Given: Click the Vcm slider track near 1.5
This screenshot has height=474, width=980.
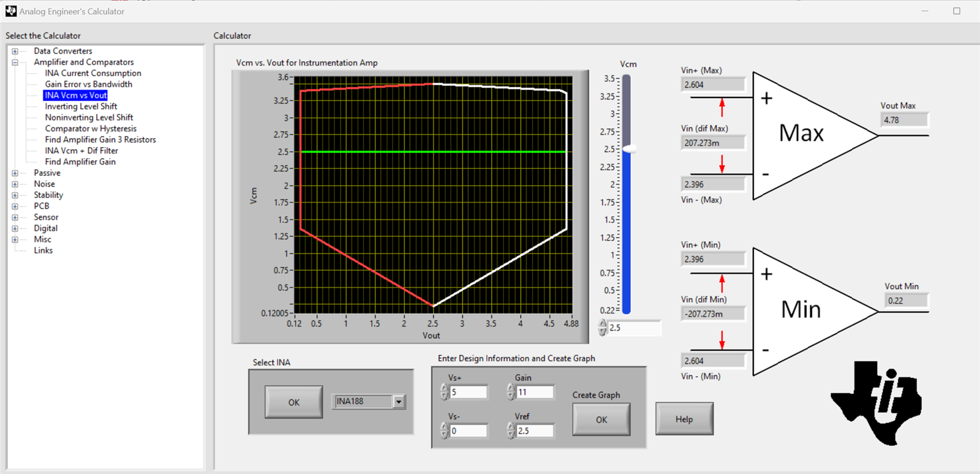Looking at the screenshot, I should click(627, 219).
